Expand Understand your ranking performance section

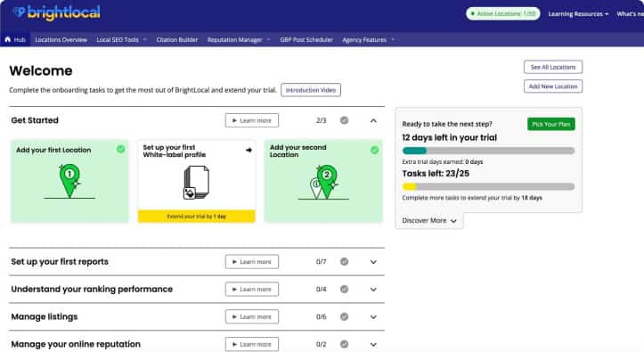[x=373, y=290]
